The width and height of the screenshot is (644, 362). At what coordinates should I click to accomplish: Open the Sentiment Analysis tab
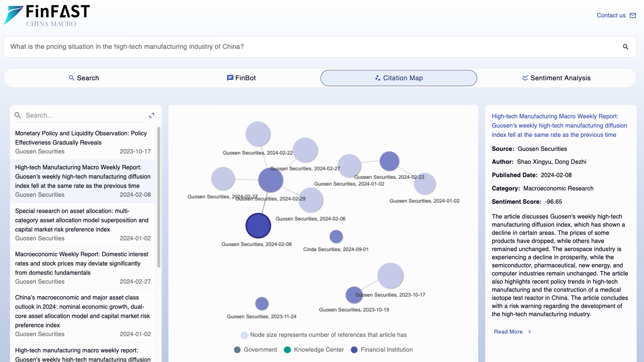pyautogui.click(x=556, y=78)
